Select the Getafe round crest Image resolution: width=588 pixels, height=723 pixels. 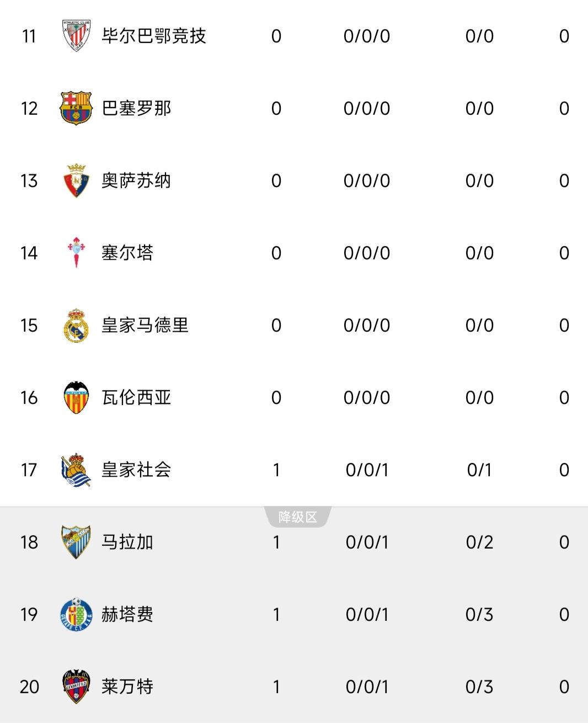click(76, 614)
